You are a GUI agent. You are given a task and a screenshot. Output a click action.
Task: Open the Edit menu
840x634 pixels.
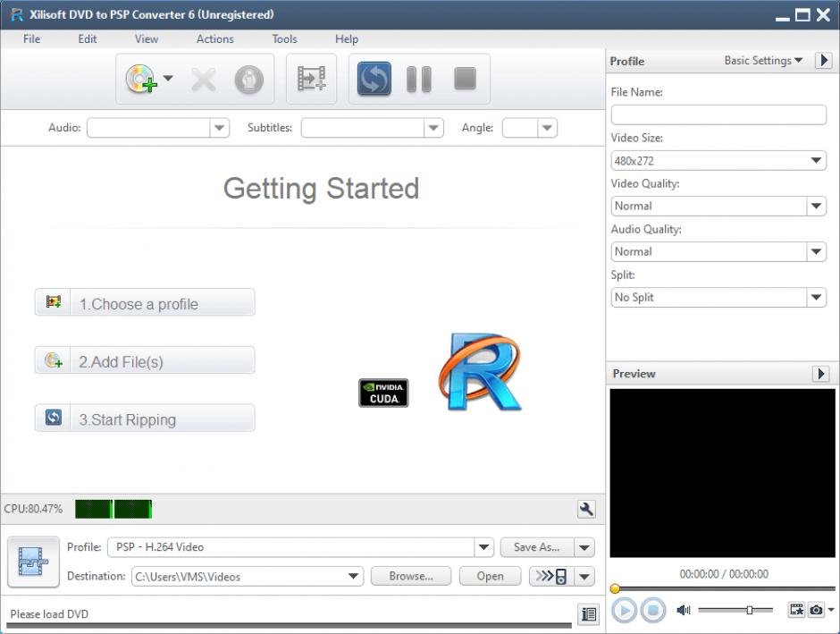click(88, 38)
